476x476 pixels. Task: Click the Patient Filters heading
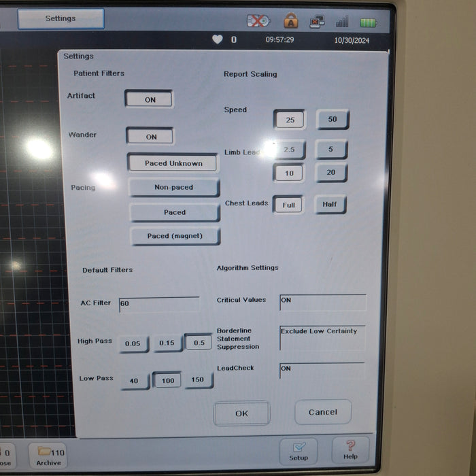pyautogui.click(x=99, y=73)
